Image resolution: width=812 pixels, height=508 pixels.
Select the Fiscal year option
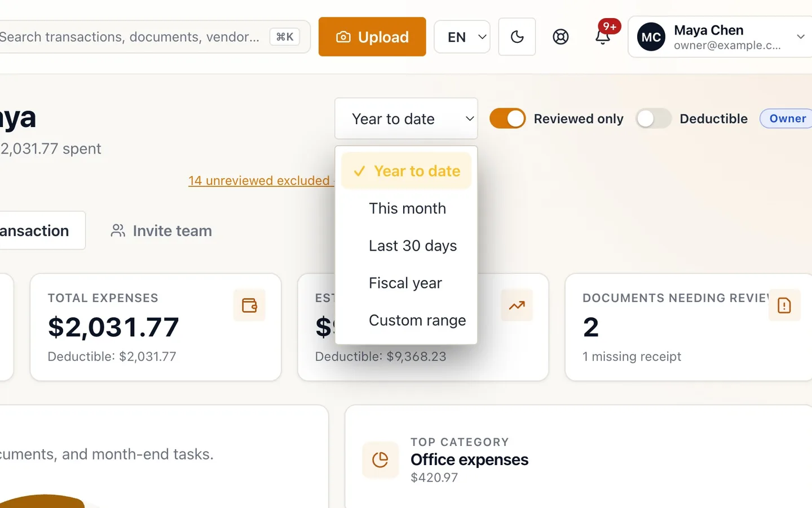click(x=406, y=283)
